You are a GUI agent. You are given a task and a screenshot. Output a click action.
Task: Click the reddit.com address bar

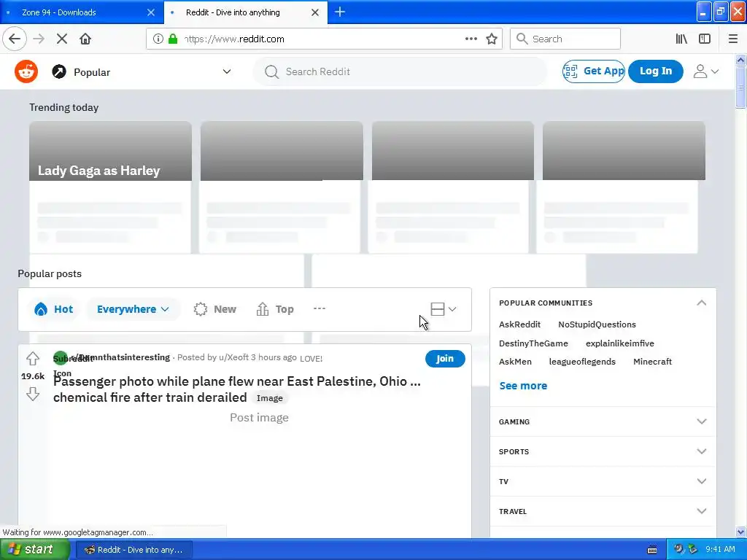324,39
